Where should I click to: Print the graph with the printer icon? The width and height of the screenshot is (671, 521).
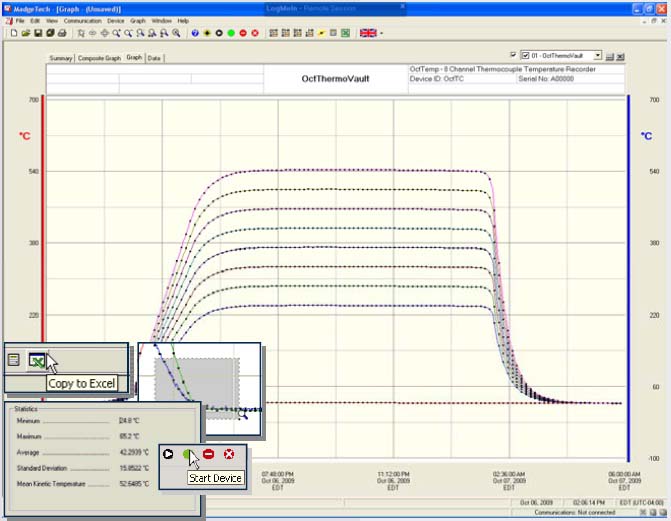coord(62,33)
